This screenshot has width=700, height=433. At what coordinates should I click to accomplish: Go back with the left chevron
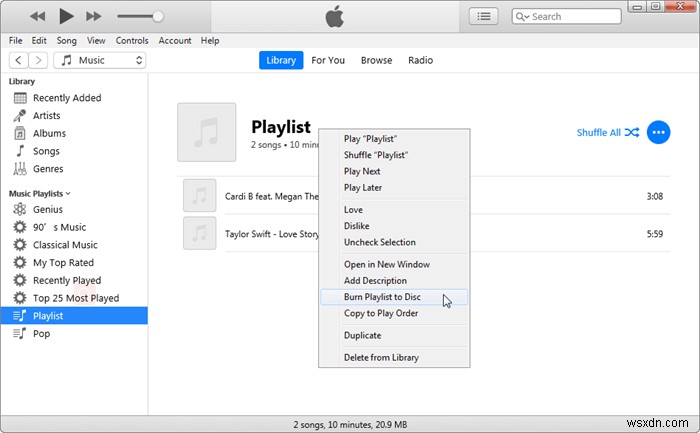pyautogui.click(x=18, y=60)
